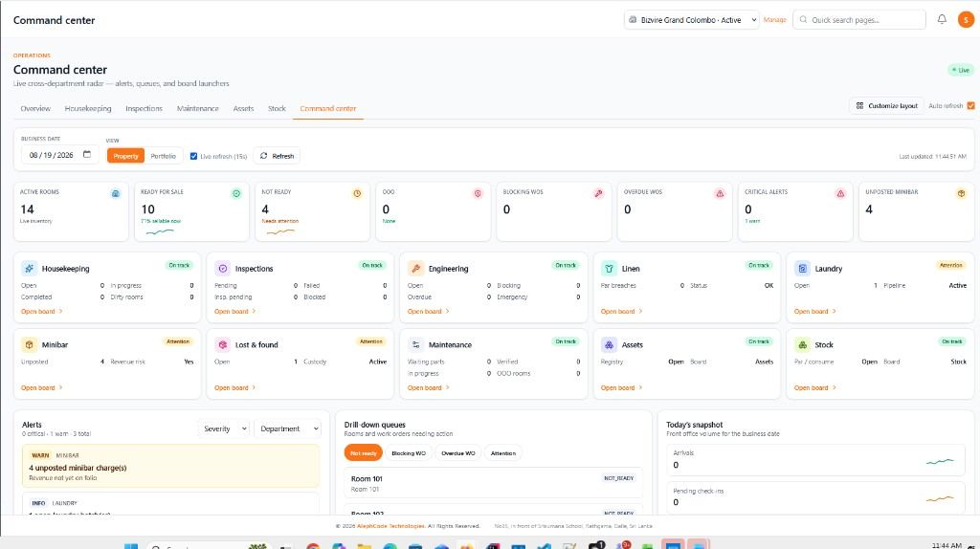Open the Minibar board link
The width and height of the screenshot is (980, 549).
click(42, 387)
